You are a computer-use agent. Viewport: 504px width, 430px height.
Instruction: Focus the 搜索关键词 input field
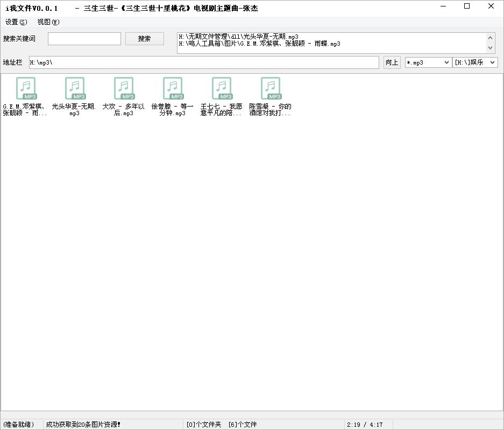pos(84,39)
